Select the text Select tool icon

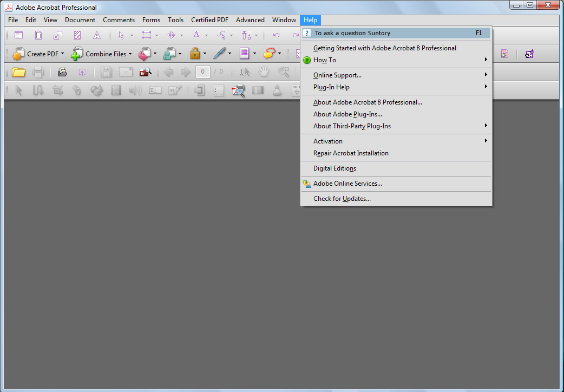245,72
